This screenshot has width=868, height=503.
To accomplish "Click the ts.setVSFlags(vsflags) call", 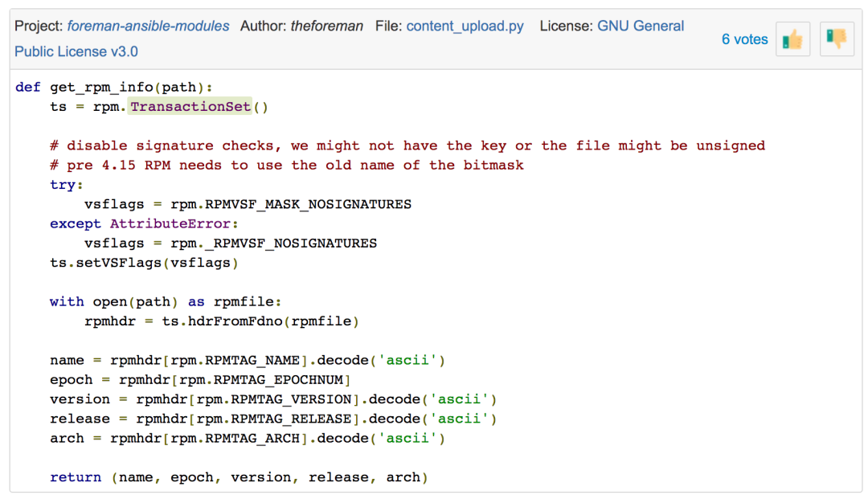I will point(144,263).
